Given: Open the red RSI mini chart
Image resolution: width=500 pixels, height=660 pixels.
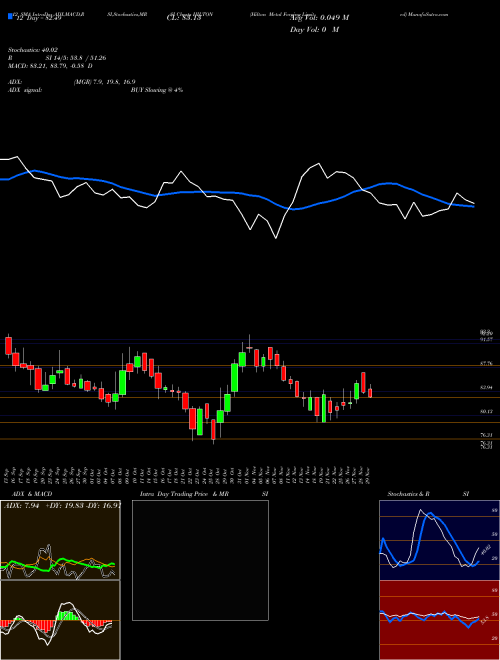Looking at the screenshot, I should [439, 620].
